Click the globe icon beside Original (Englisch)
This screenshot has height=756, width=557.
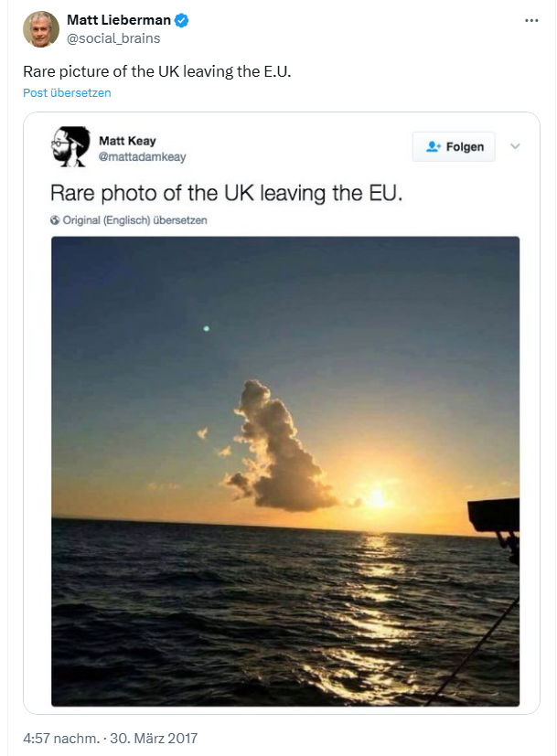(x=55, y=220)
